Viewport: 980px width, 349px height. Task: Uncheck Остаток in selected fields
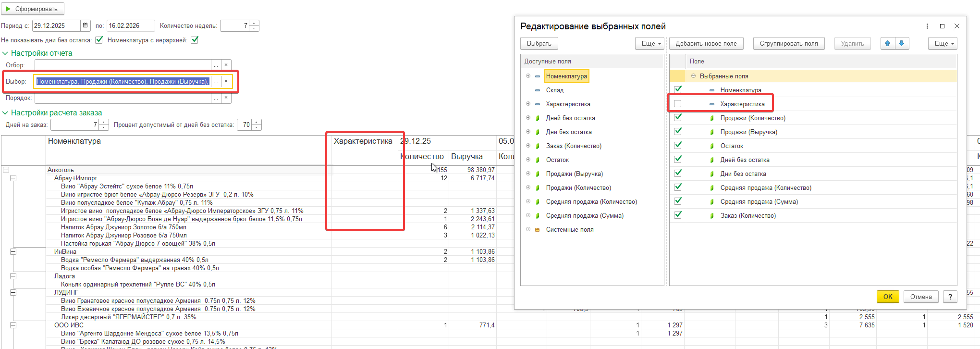point(678,145)
